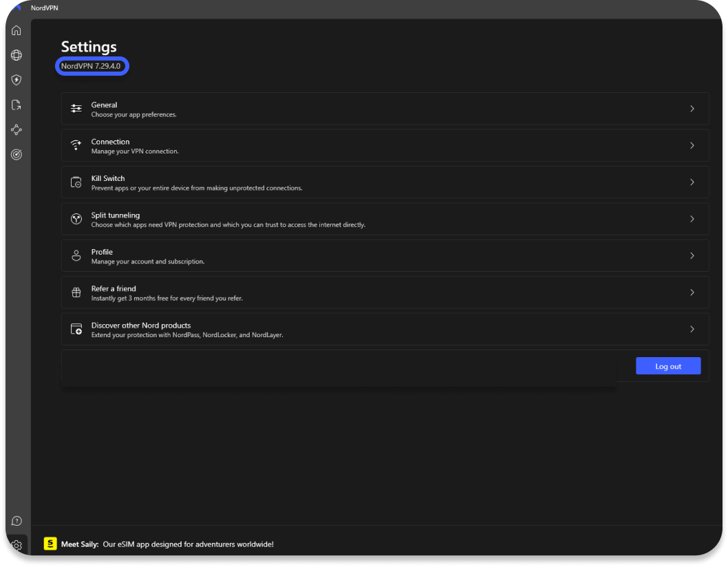
Task: Open the Kill Switch menu entry
Action: point(385,182)
